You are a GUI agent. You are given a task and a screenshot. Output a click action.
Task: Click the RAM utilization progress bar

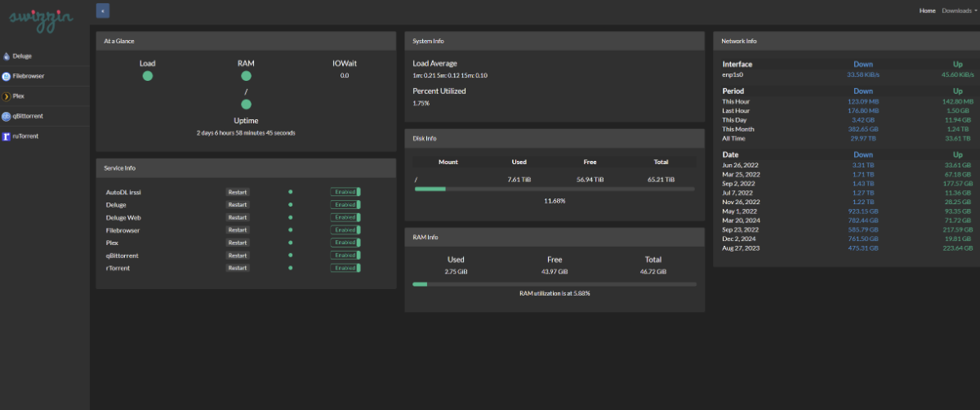click(555, 284)
